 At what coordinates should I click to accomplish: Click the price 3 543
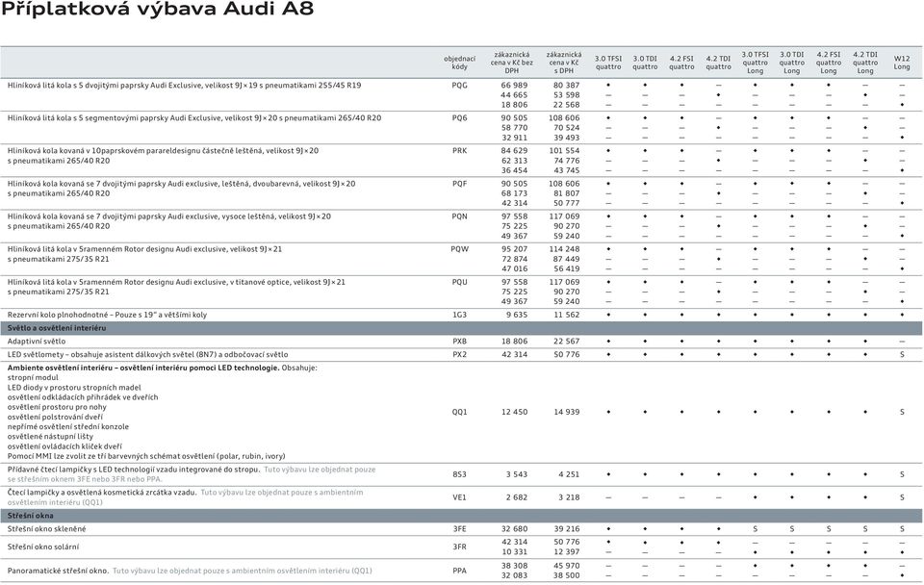(517, 475)
